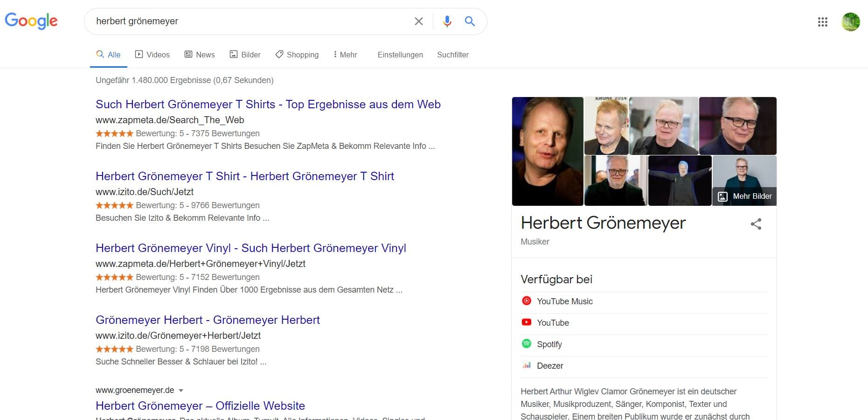
Task: Open the Mehr menu with more categories
Action: coord(345,55)
